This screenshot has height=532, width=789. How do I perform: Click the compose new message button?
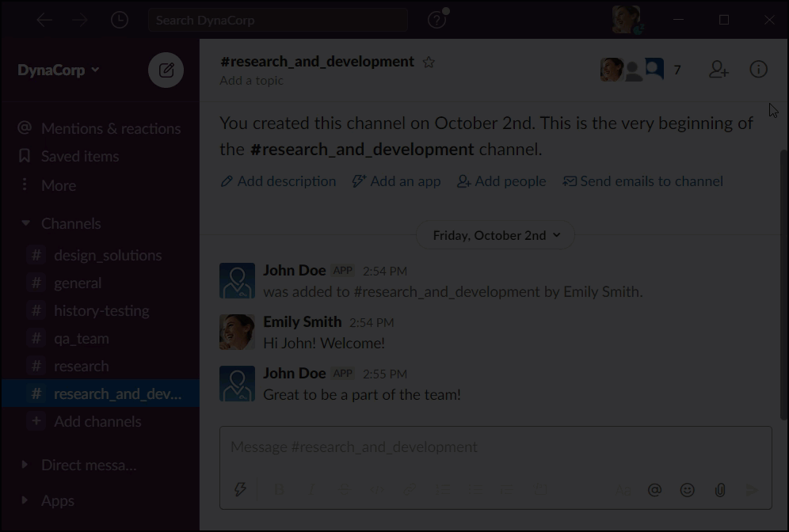pos(166,70)
